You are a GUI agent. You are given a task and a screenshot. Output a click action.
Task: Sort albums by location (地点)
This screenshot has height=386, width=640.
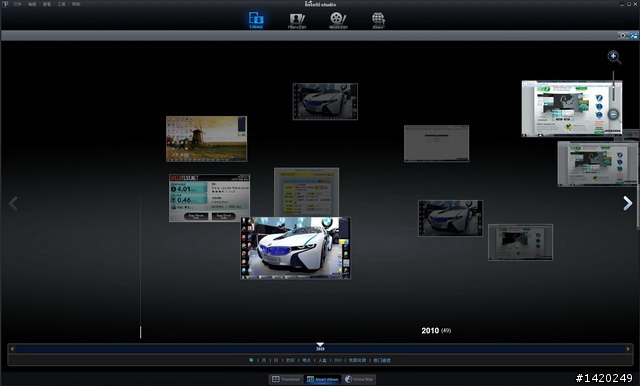307,360
